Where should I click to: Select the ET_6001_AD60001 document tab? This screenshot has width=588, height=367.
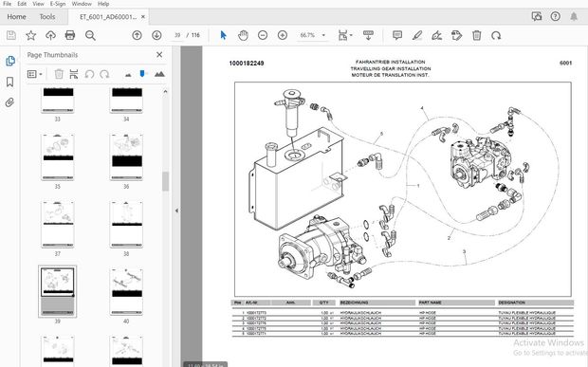[x=107, y=17]
